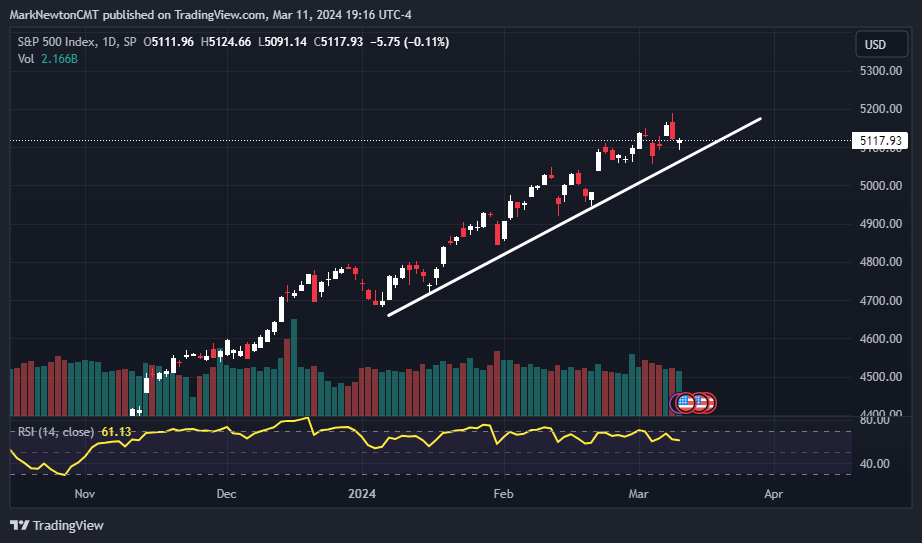Image resolution: width=922 pixels, height=543 pixels.
Task: Select the RSI (14, close) indicator label
Action: click(x=56, y=432)
